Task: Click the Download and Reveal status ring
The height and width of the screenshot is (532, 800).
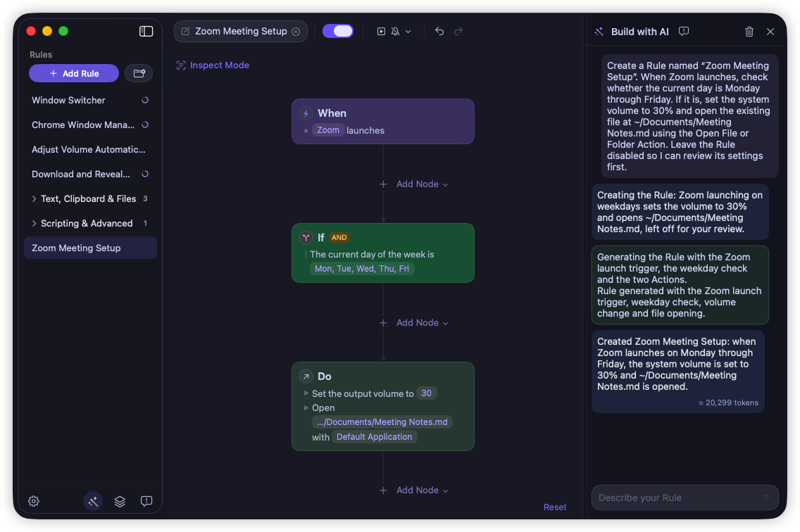Action: click(x=145, y=175)
